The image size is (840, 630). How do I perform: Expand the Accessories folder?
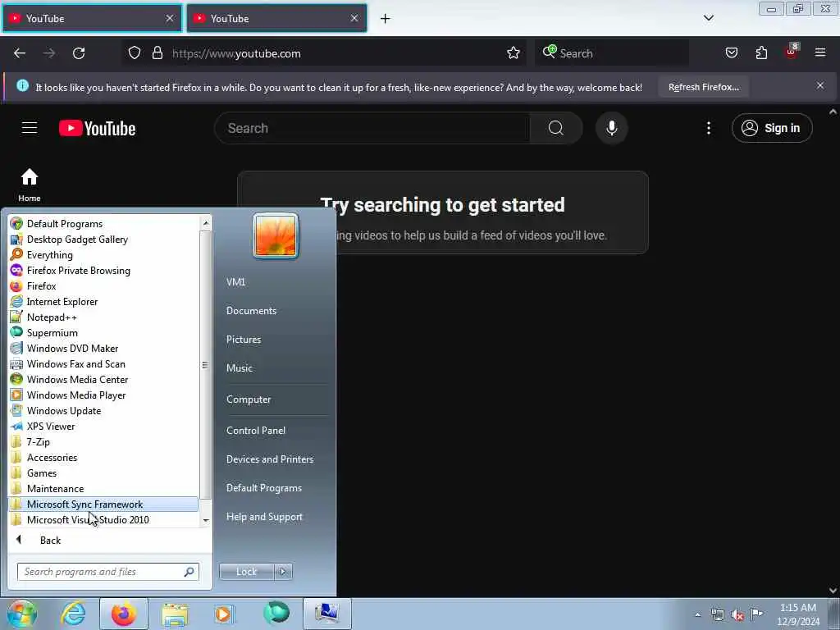click(x=103, y=458)
